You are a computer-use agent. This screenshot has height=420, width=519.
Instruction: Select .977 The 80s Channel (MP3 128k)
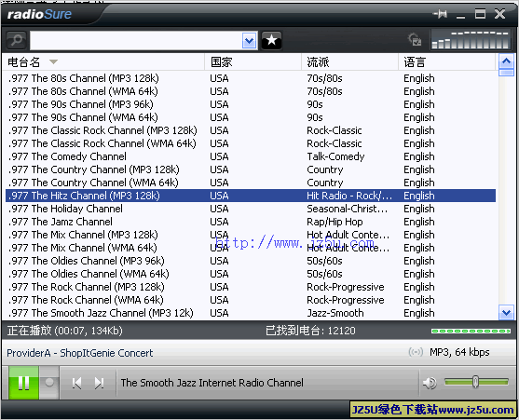tap(251, 78)
